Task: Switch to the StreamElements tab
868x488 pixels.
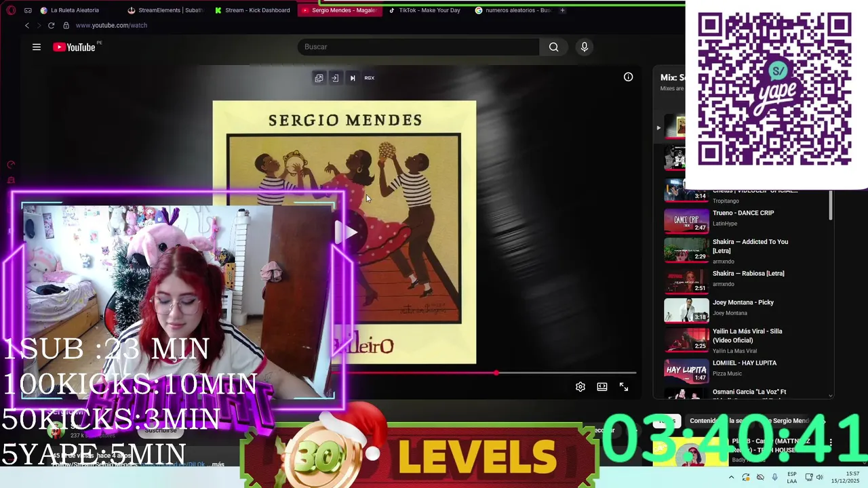Action: pyautogui.click(x=166, y=10)
